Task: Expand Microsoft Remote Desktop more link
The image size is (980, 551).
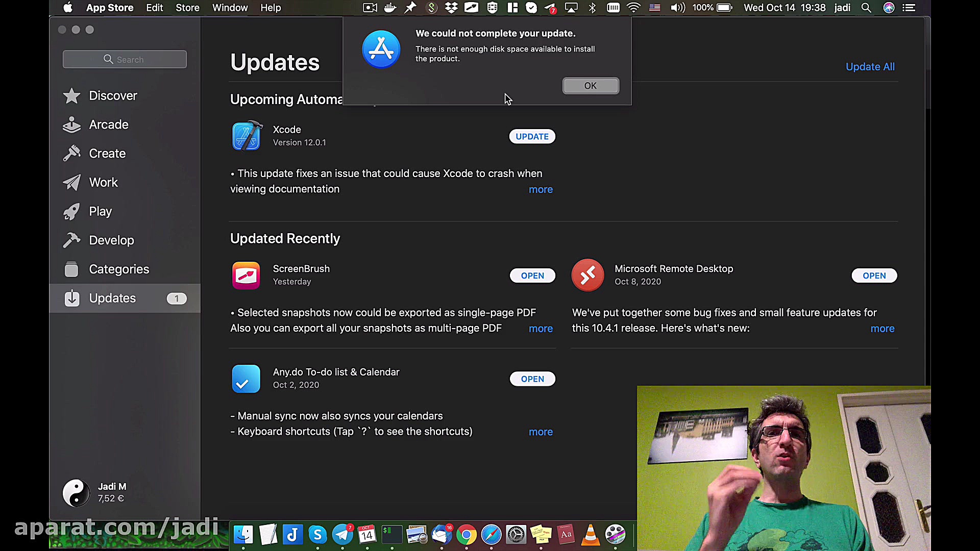Action: point(882,329)
